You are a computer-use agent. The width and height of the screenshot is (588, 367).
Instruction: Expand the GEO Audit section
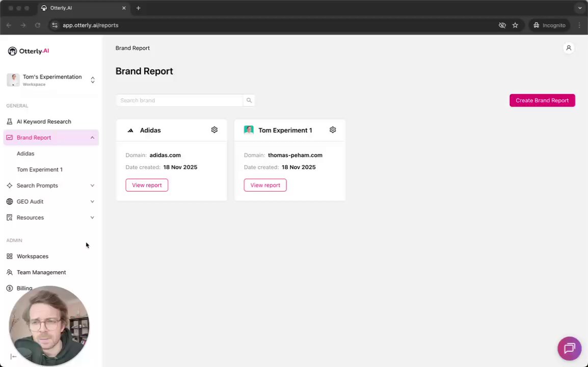[x=92, y=201]
